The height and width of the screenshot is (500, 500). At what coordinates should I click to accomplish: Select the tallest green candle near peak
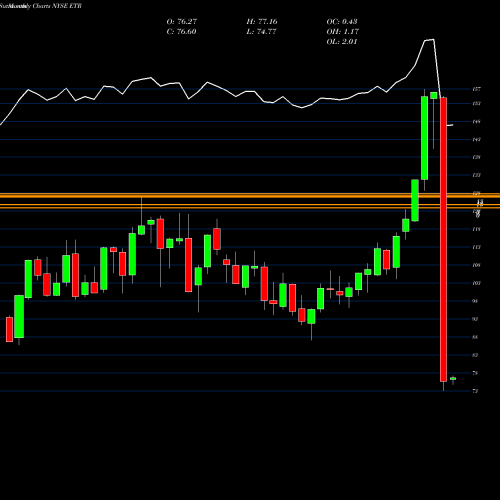424,138
